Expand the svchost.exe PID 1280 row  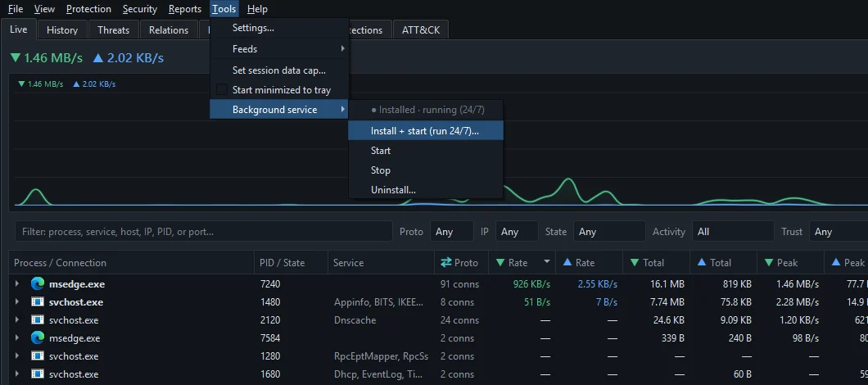point(17,356)
